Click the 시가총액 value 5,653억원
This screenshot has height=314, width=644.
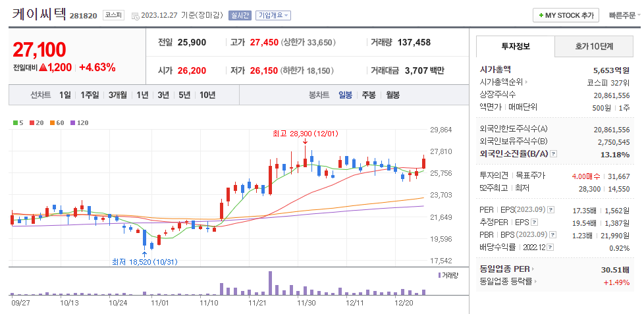(x=611, y=70)
